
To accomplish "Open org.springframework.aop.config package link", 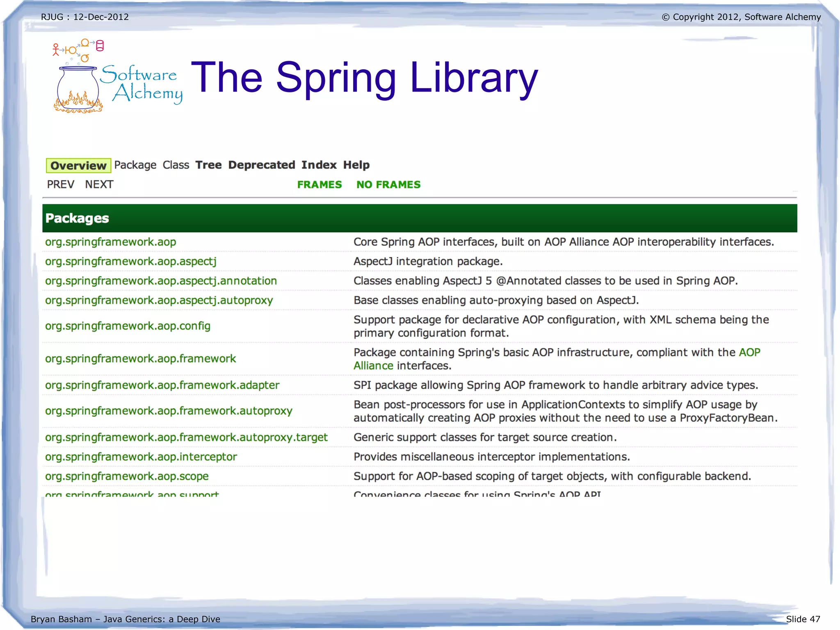I will point(128,326).
